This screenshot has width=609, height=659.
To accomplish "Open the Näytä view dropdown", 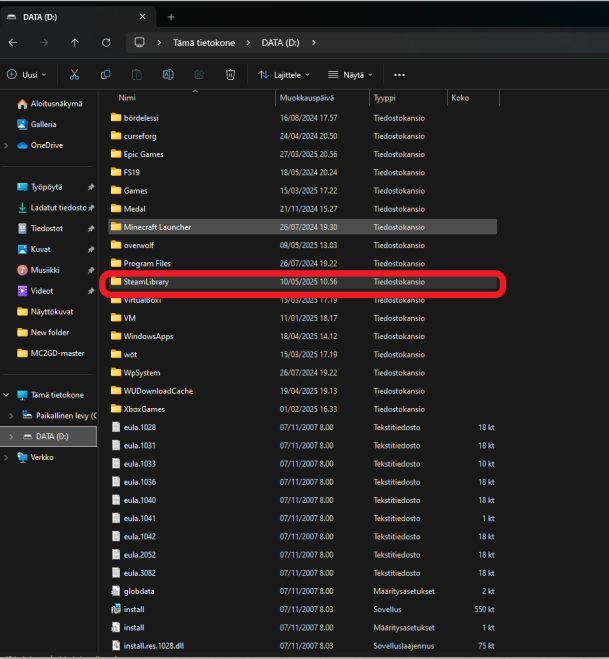I will (x=350, y=75).
